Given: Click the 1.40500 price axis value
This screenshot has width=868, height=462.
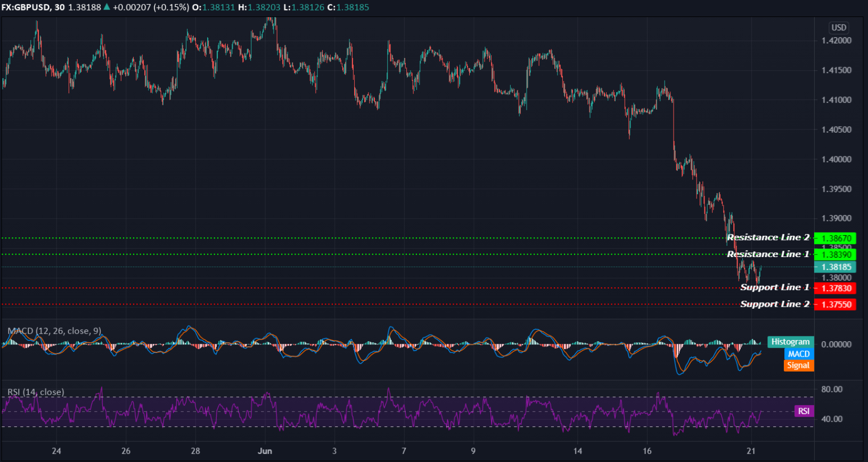Looking at the screenshot, I should [x=837, y=130].
